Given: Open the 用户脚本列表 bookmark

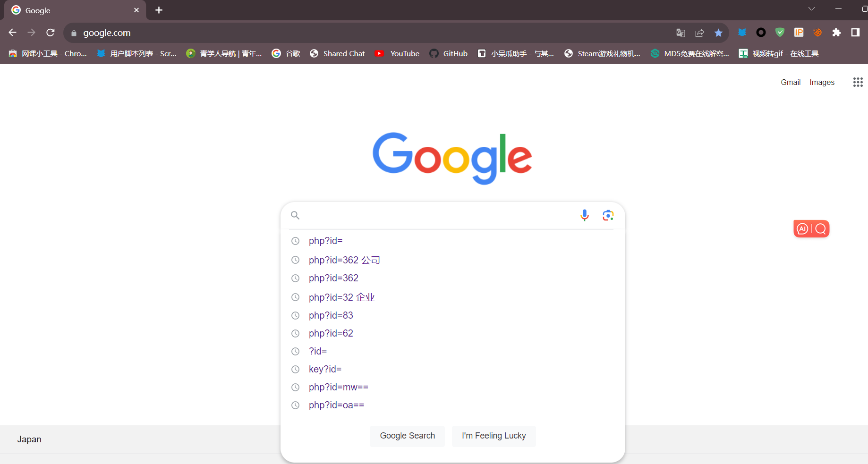Looking at the screenshot, I should pyautogui.click(x=136, y=53).
